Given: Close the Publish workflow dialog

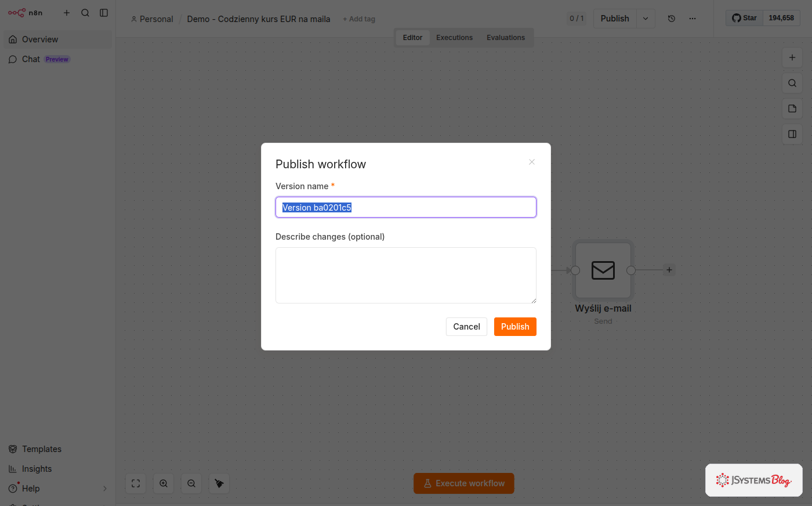Looking at the screenshot, I should [x=532, y=162].
